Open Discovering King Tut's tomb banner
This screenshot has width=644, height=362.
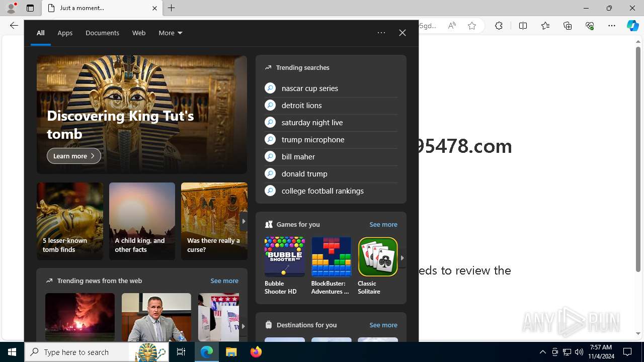click(x=142, y=115)
